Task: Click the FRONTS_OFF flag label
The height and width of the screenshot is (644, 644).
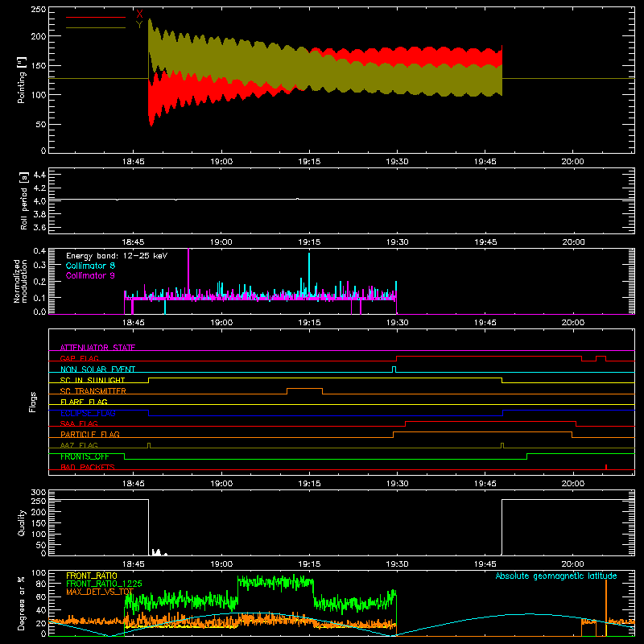Action: point(85,456)
